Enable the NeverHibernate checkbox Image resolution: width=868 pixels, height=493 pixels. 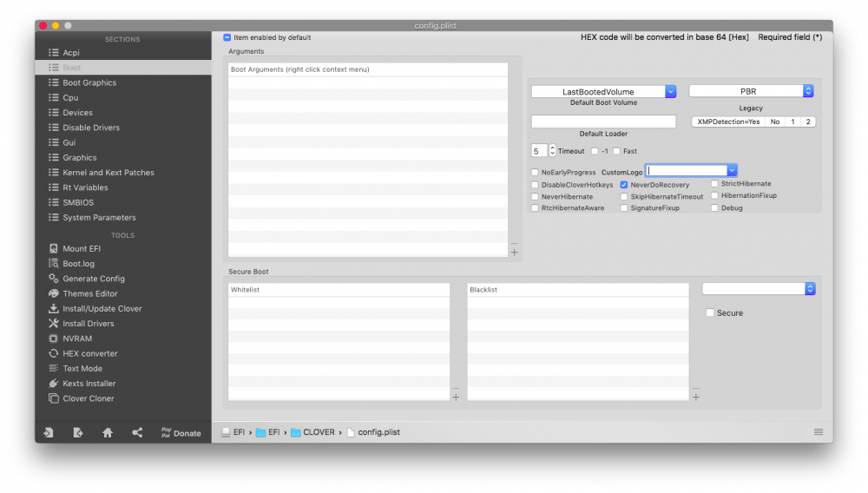tap(535, 196)
